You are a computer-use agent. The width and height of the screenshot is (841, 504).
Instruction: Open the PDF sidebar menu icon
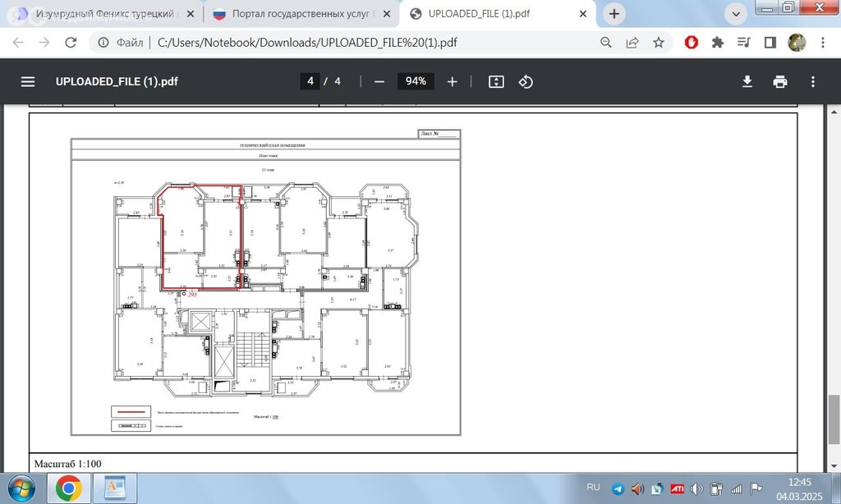point(28,81)
